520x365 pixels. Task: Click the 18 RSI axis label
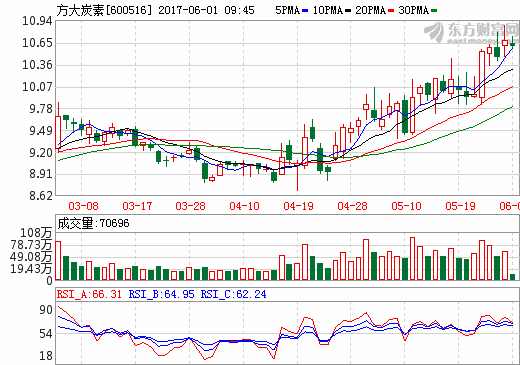click(46, 356)
